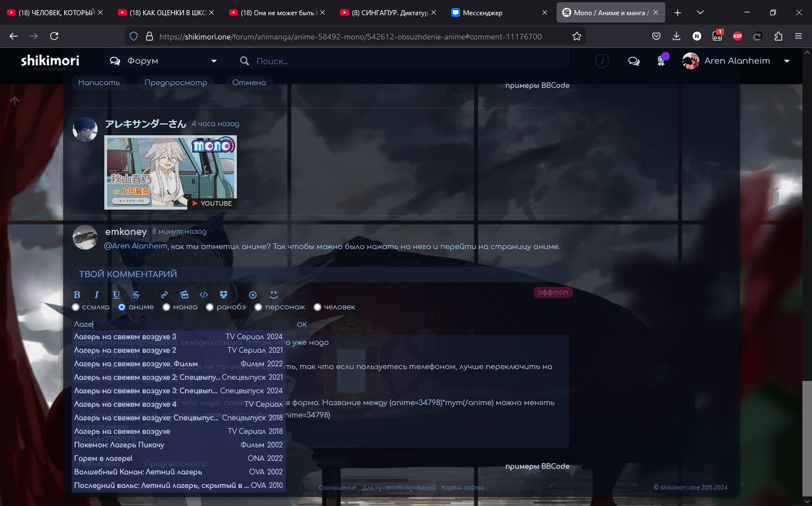Switch to 'СИНГАПУР. Диктатур' tab

pos(389,12)
